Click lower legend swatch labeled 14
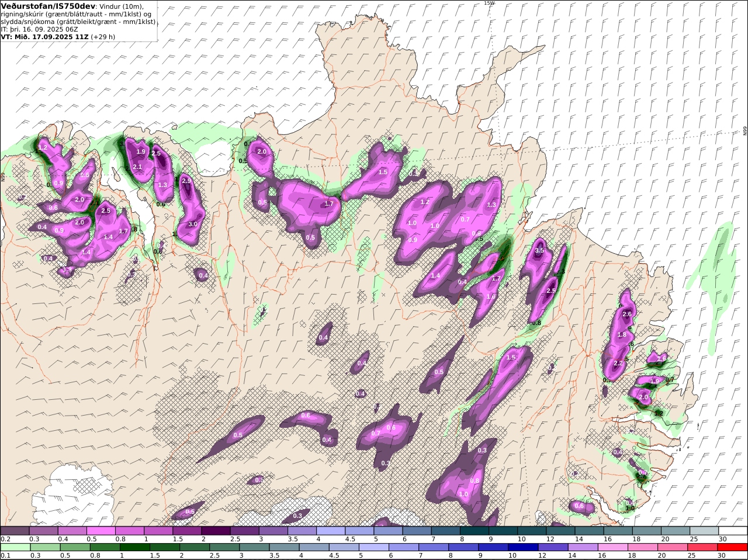748x560 pixels. [583, 548]
